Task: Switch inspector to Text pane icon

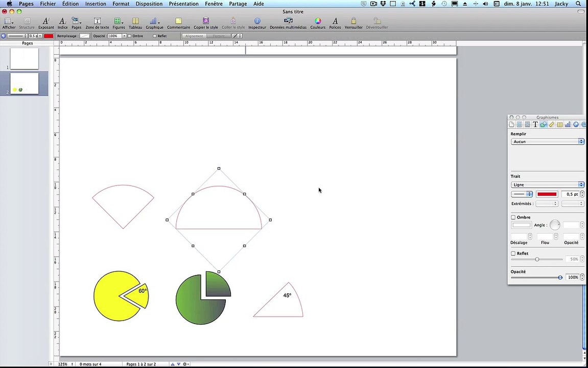Action: [x=535, y=125]
